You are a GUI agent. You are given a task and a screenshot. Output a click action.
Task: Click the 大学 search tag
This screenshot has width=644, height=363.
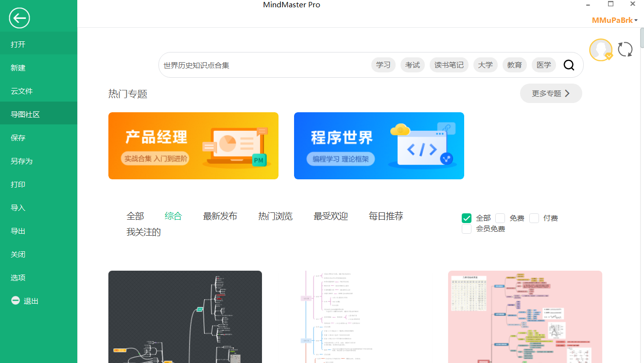click(486, 65)
